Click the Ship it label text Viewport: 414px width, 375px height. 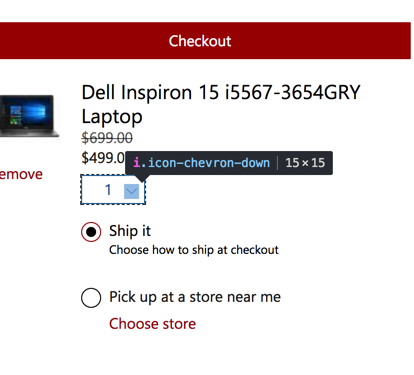(x=130, y=231)
